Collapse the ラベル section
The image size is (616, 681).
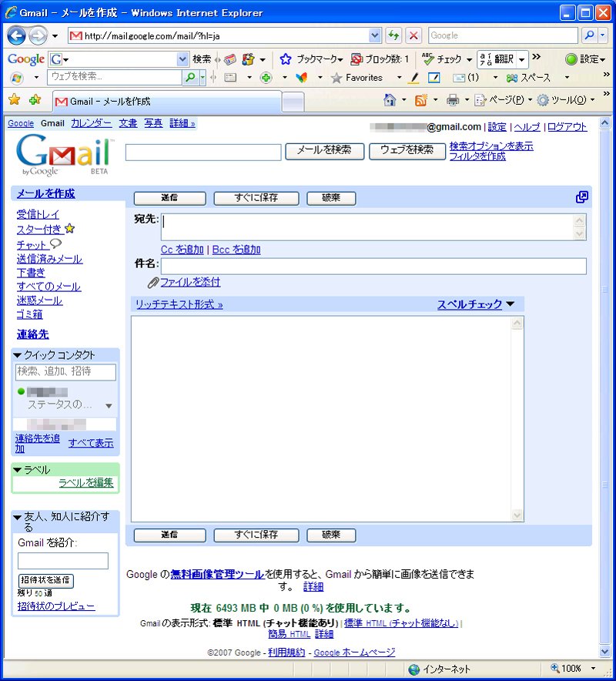tap(18, 470)
